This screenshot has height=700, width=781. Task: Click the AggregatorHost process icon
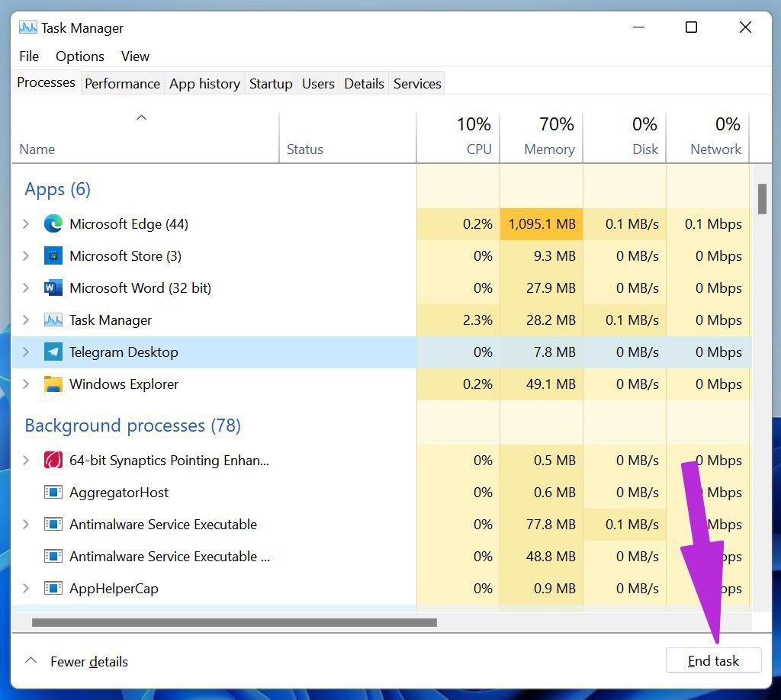click(x=53, y=493)
